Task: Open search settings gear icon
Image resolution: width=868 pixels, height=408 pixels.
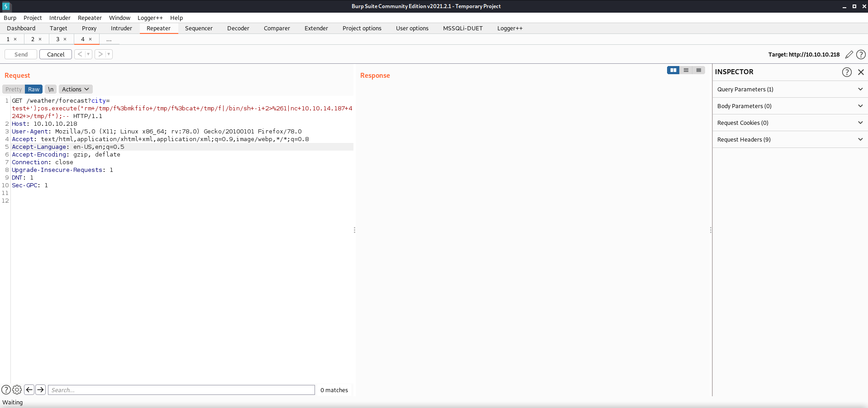Action: coord(17,389)
